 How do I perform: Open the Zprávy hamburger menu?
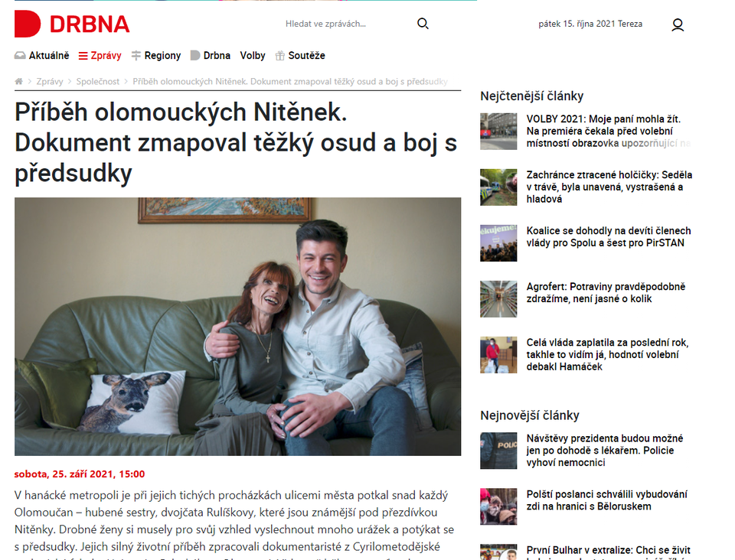100,56
